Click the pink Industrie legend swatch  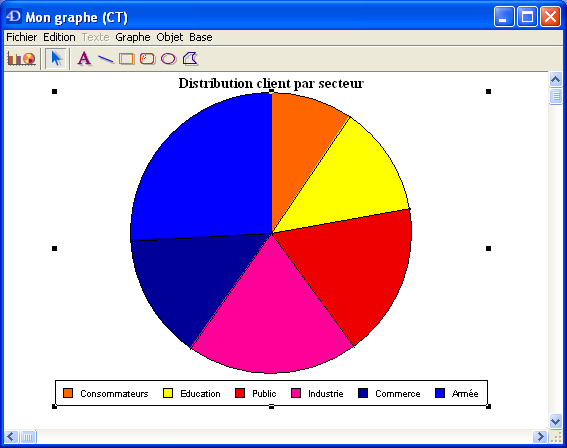(x=296, y=393)
